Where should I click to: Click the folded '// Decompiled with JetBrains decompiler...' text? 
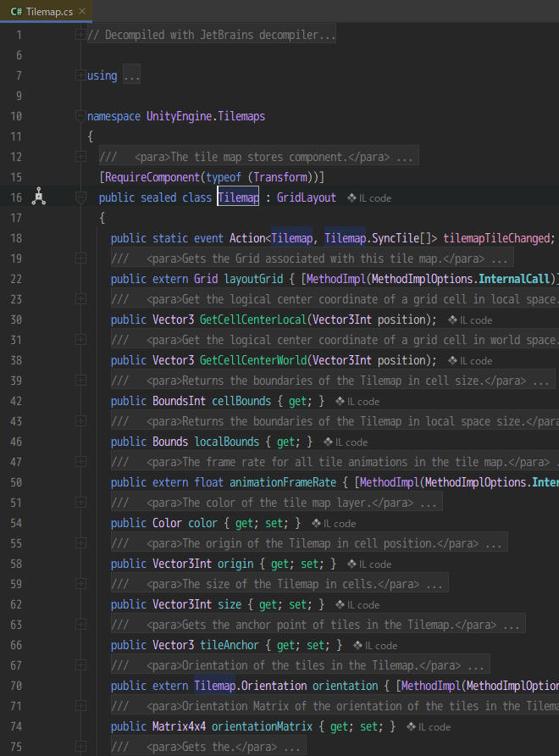[212, 35]
